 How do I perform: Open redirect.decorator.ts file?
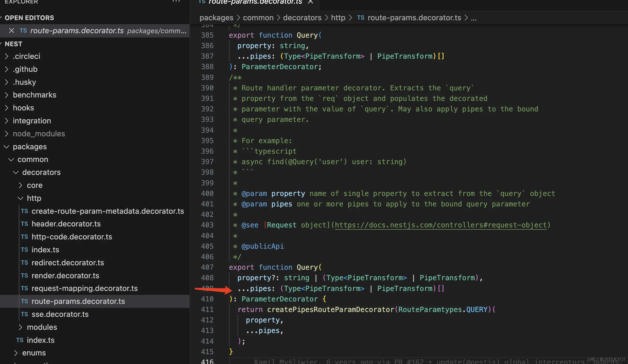point(68,263)
